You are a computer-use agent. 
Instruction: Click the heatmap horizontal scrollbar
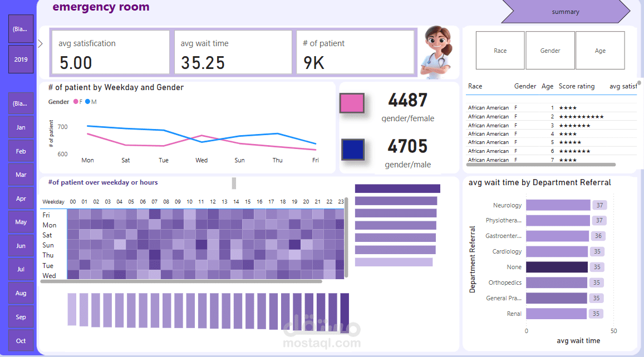(x=181, y=281)
